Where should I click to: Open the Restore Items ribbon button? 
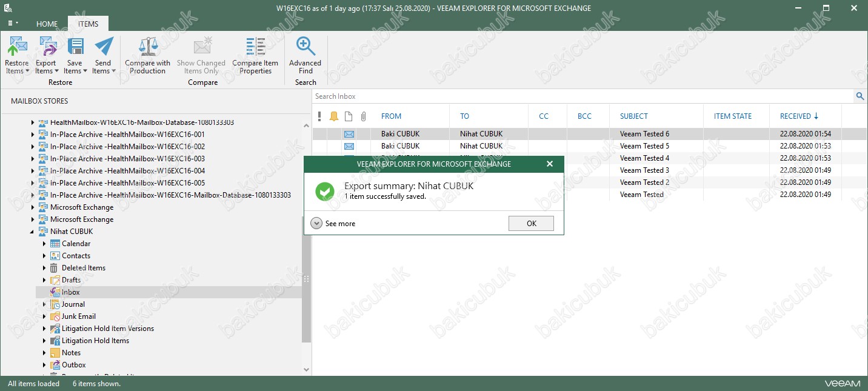(17, 56)
